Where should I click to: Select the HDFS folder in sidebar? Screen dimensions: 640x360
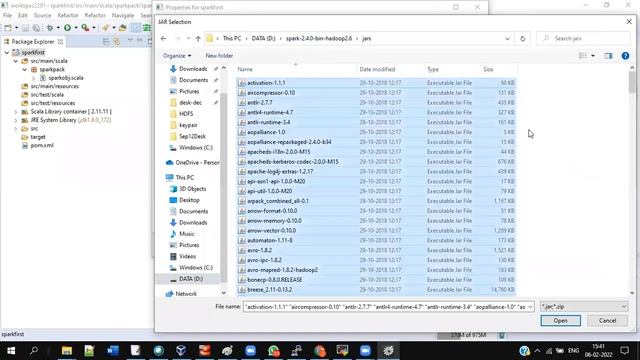[x=186, y=114]
